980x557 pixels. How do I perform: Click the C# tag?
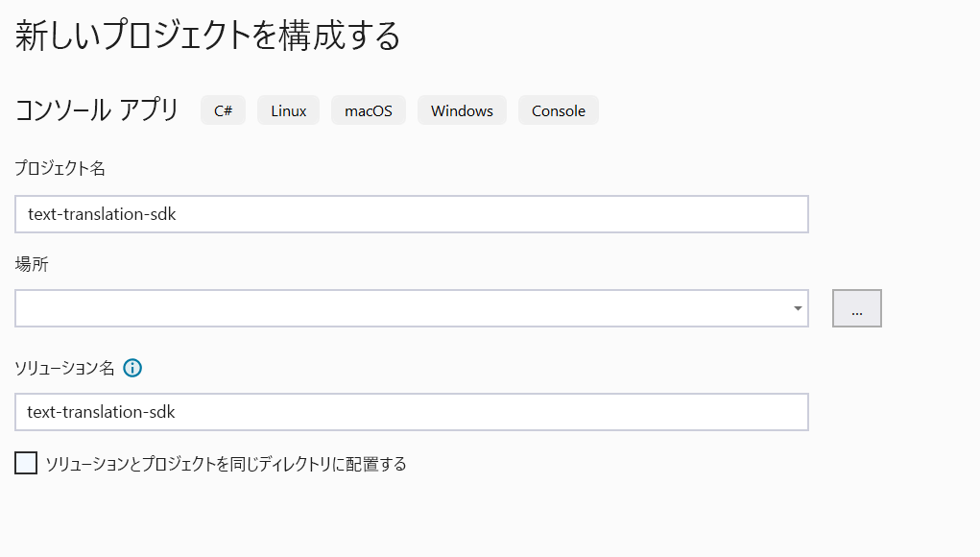pos(223,110)
